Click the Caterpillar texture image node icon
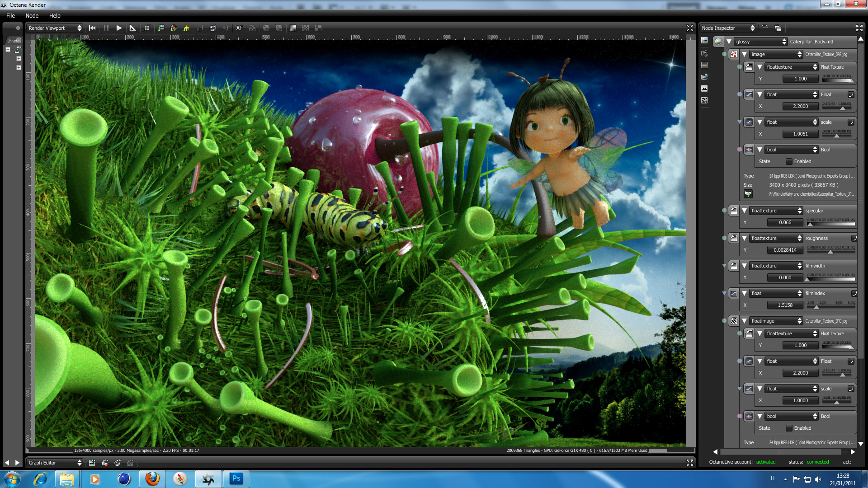The width and height of the screenshot is (868, 488). [734, 54]
